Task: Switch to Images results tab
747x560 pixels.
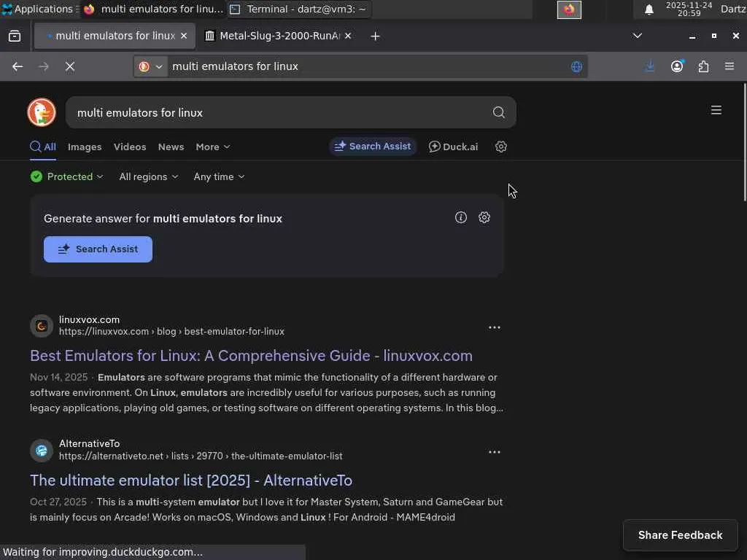Action: (x=85, y=147)
